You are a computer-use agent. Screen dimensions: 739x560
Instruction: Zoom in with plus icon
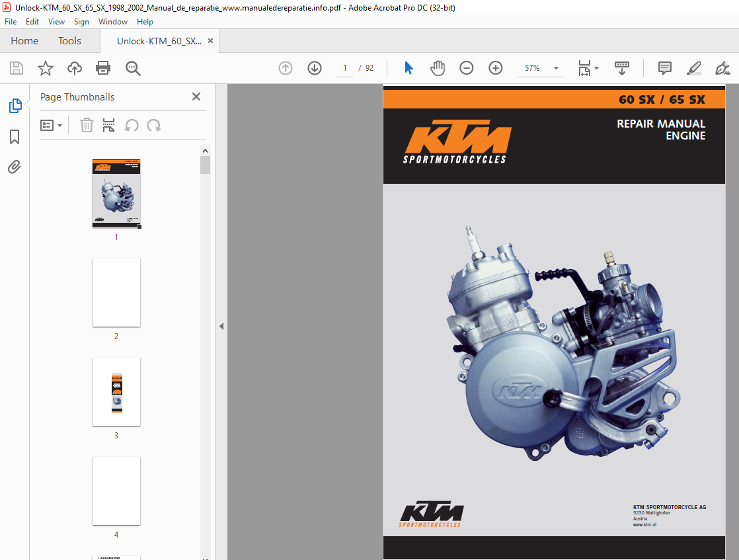coord(495,68)
